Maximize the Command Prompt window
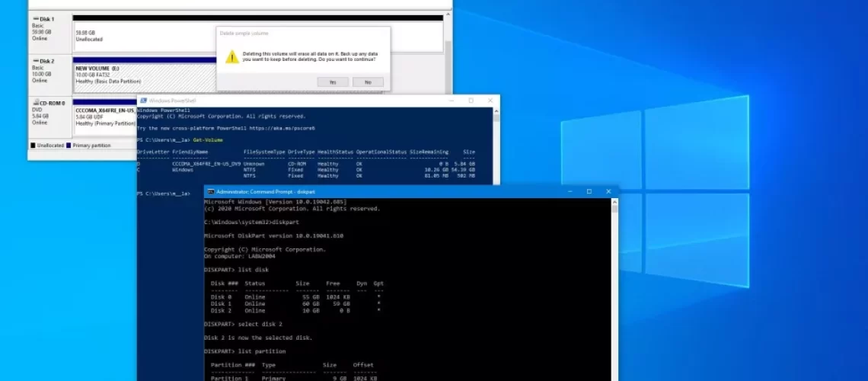 [x=589, y=191]
